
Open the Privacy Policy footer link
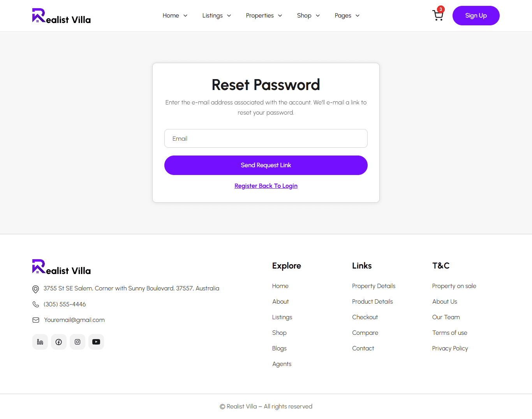(x=450, y=348)
